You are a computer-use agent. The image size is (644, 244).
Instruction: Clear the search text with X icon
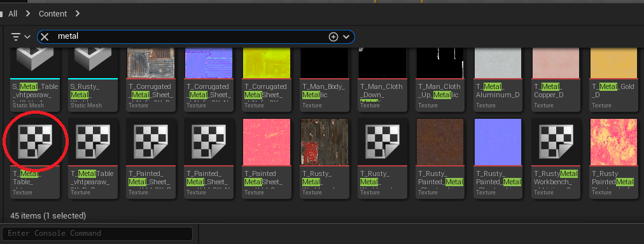click(45, 36)
